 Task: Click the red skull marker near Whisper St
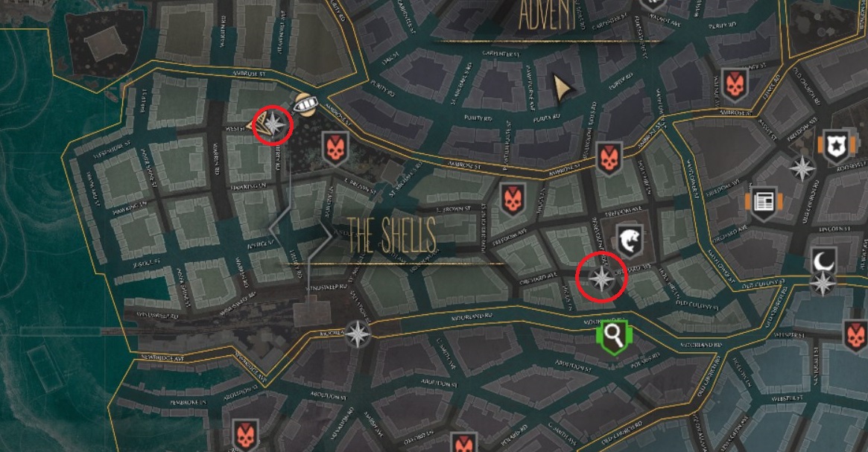pos(856,337)
